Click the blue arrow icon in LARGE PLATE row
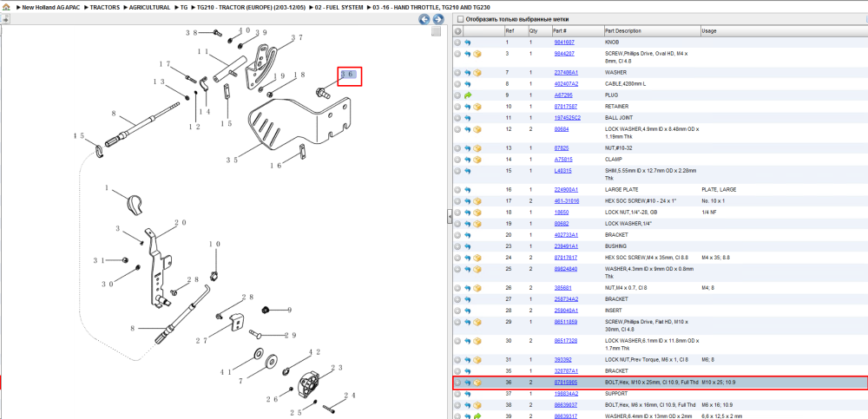Image resolution: width=868 pixels, height=419 pixels. coord(468,190)
